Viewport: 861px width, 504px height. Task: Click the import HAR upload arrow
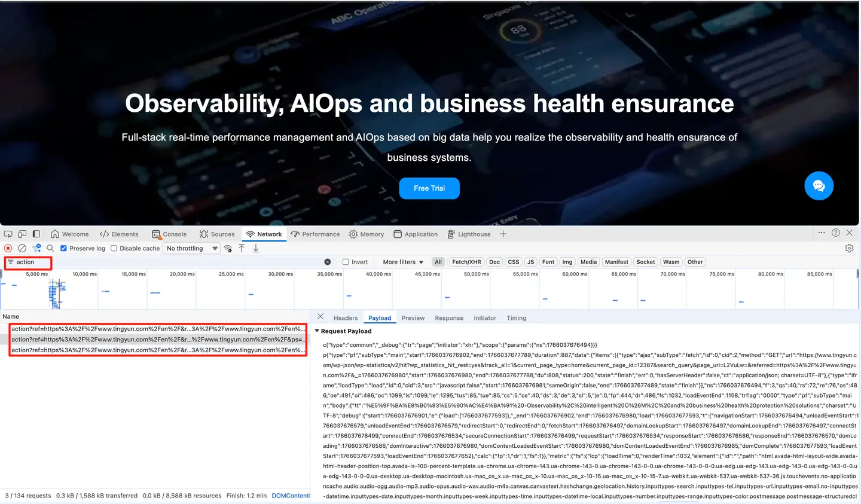point(242,248)
